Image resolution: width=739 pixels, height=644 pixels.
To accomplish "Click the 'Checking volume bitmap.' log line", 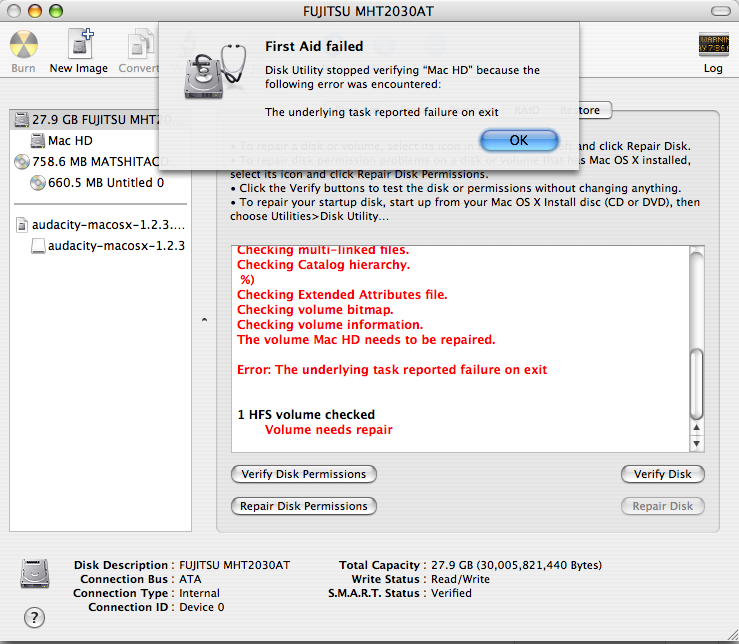I will (315, 310).
